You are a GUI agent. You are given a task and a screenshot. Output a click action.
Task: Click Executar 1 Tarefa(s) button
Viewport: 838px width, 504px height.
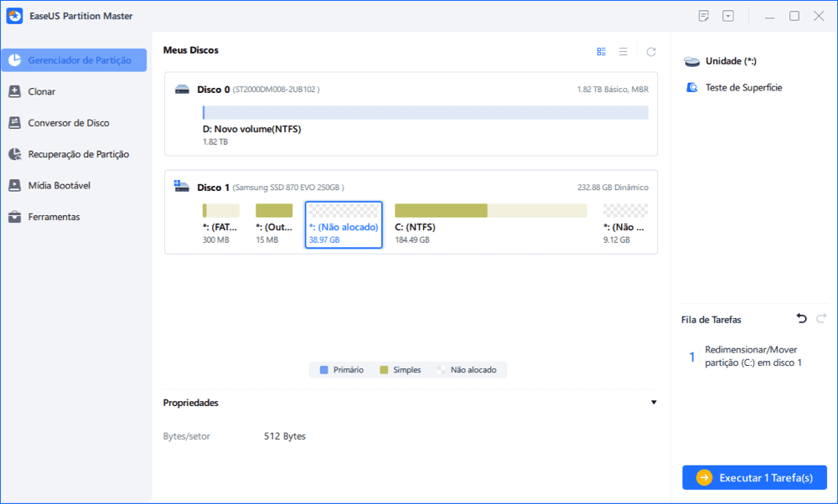[755, 477]
